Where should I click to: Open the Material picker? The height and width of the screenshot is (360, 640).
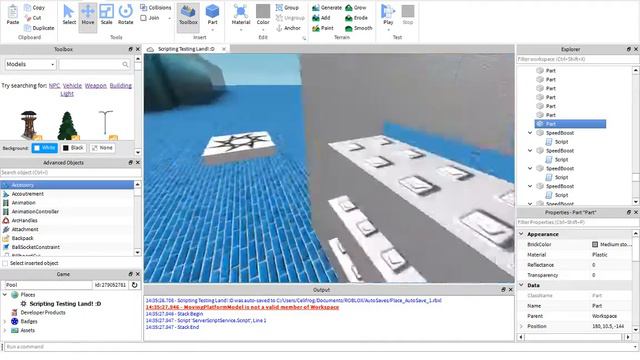[241, 15]
